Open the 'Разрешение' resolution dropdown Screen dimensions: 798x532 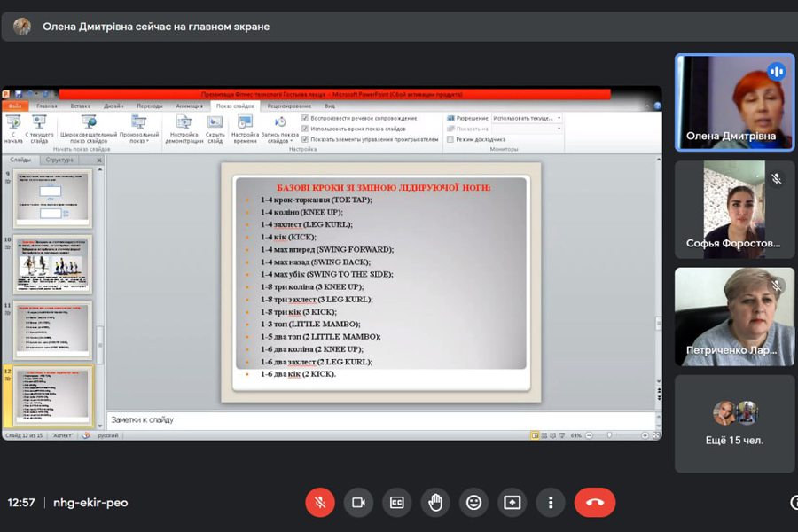pos(527,118)
